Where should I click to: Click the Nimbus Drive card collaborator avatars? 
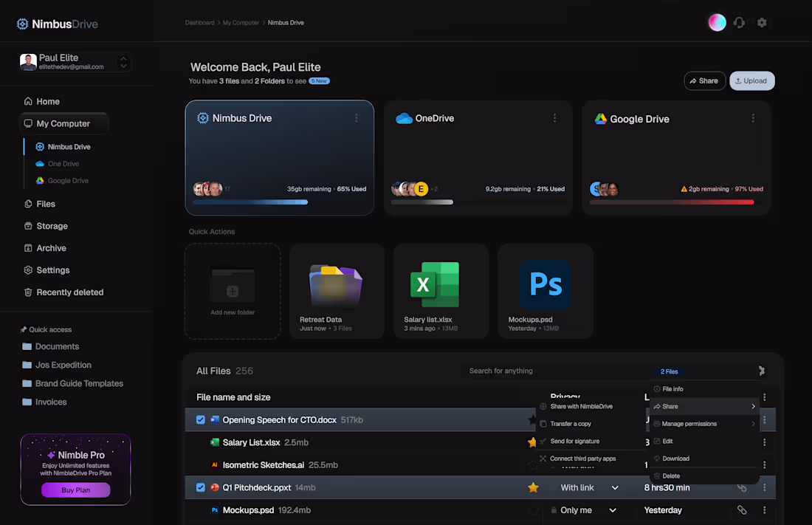point(207,188)
